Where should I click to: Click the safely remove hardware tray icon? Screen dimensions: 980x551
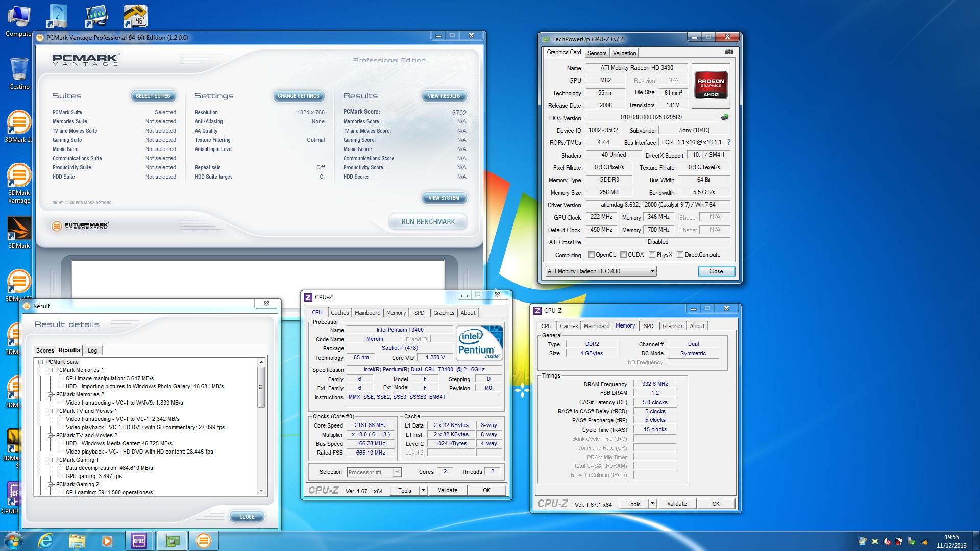pyautogui.click(x=912, y=541)
